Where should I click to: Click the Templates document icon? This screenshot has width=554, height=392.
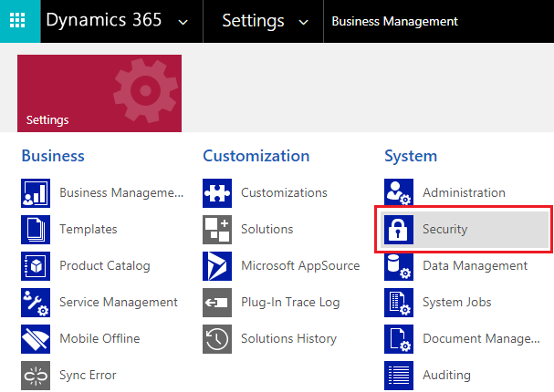(36, 230)
